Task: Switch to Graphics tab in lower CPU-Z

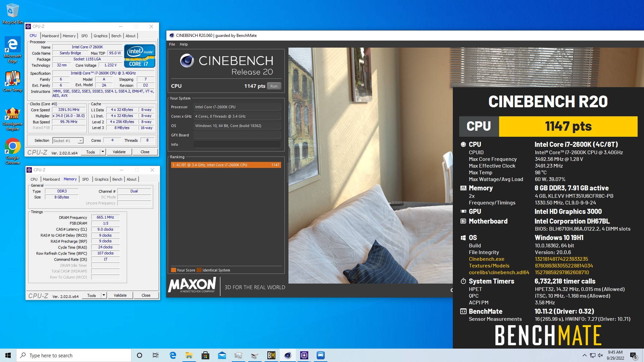Action: click(x=101, y=179)
